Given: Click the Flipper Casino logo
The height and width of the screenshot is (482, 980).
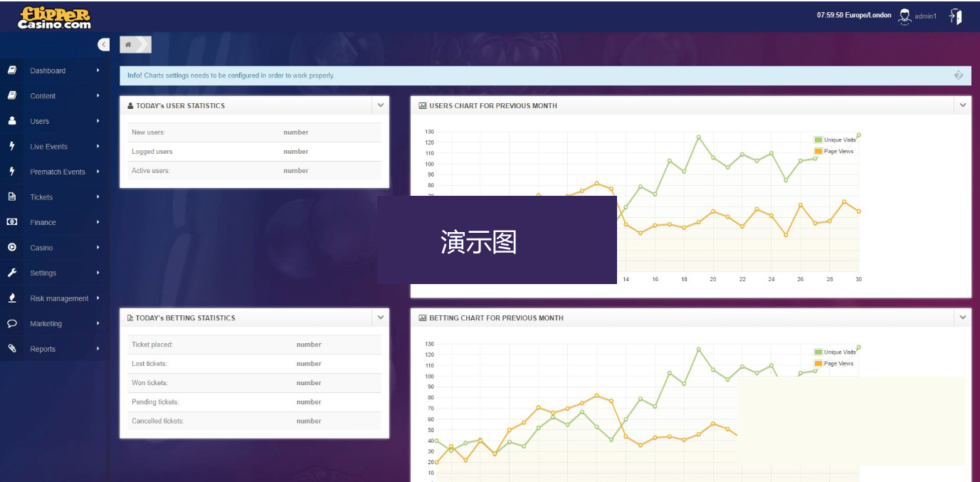Looking at the screenshot, I should click(x=55, y=17).
